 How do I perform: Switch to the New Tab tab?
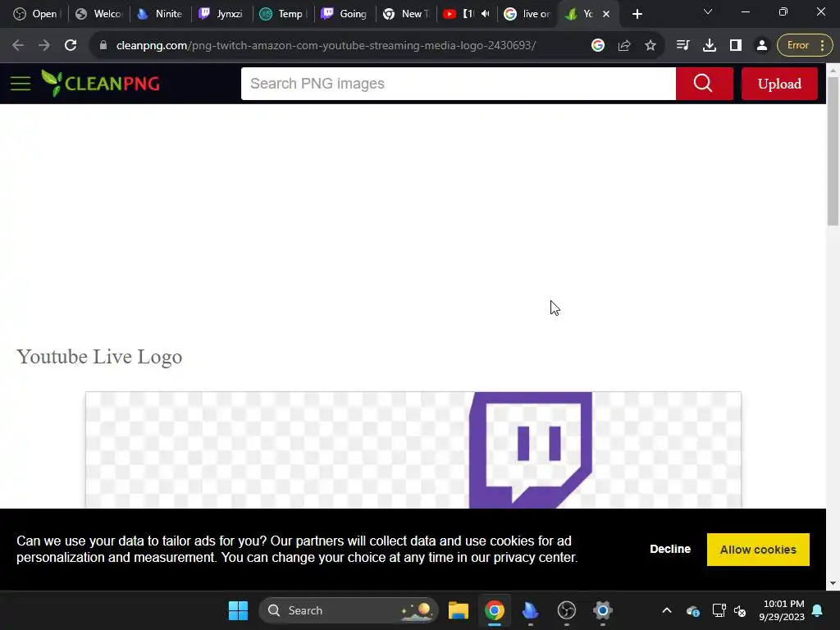pos(406,14)
